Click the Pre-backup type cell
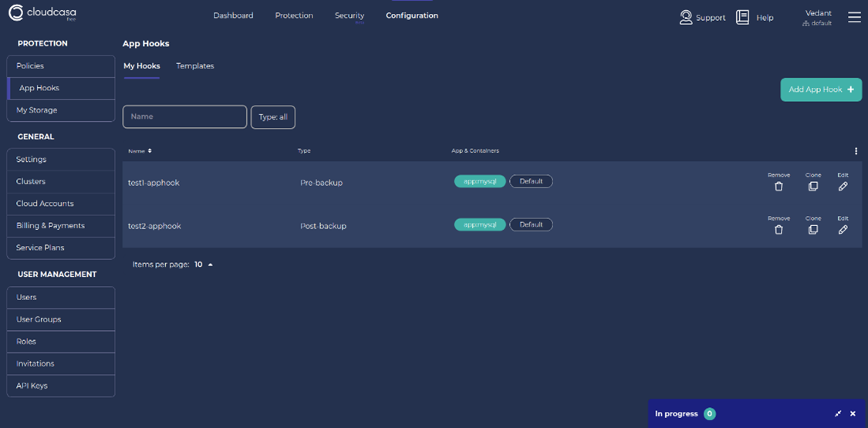868x428 pixels. [x=321, y=183]
